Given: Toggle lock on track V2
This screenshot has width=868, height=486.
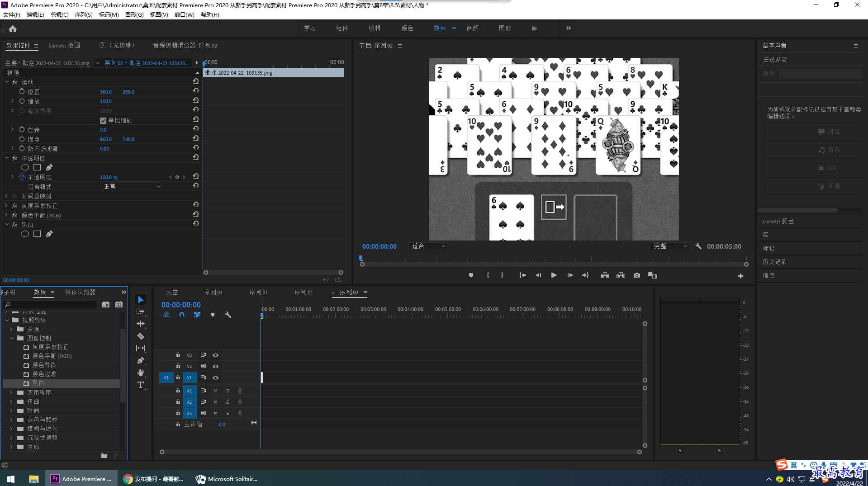Looking at the screenshot, I should [178, 366].
